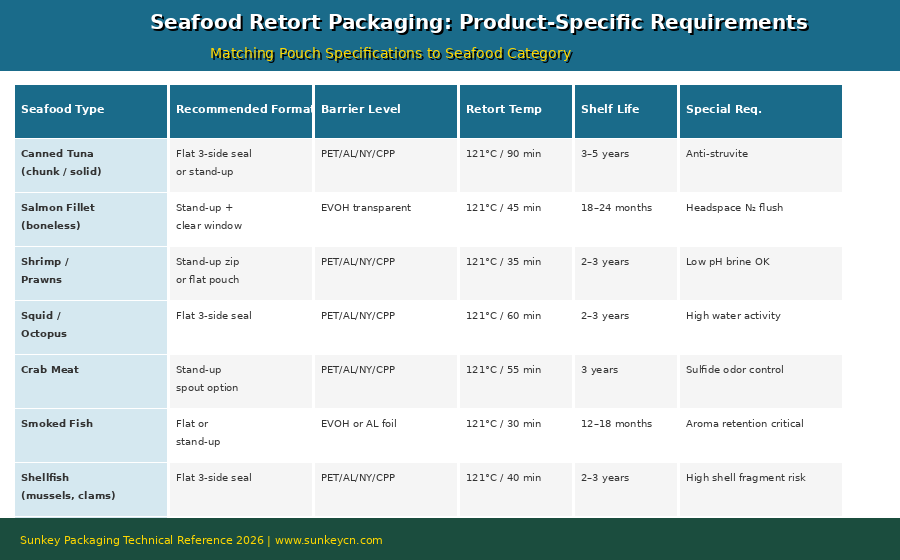Viewport: 900px width, 560px height.
Task: Click the Sulfide odor control cell
Action: (x=735, y=370)
